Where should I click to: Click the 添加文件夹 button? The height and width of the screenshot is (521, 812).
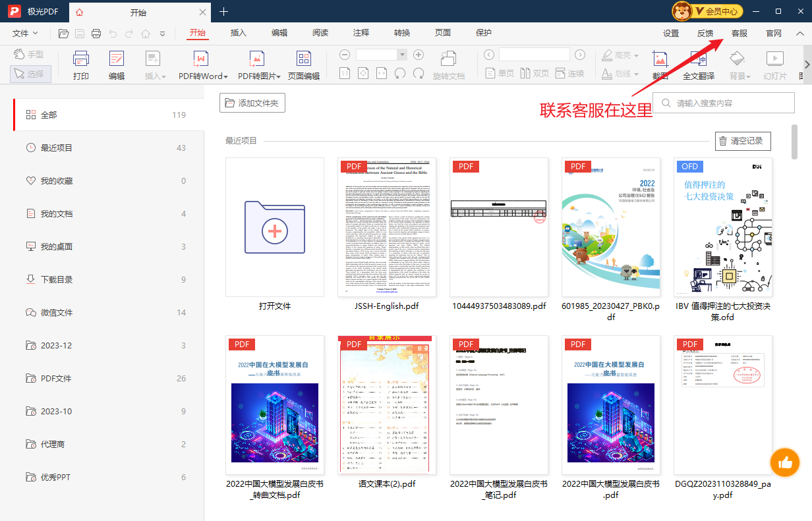click(x=252, y=103)
